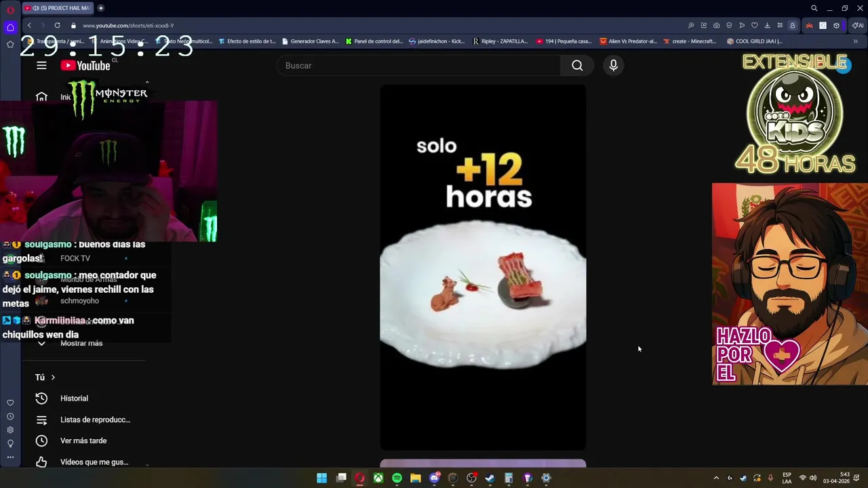Open sidebar three-dots more menu
This screenshot has height=488, width=868.
(x=10, y=457)
